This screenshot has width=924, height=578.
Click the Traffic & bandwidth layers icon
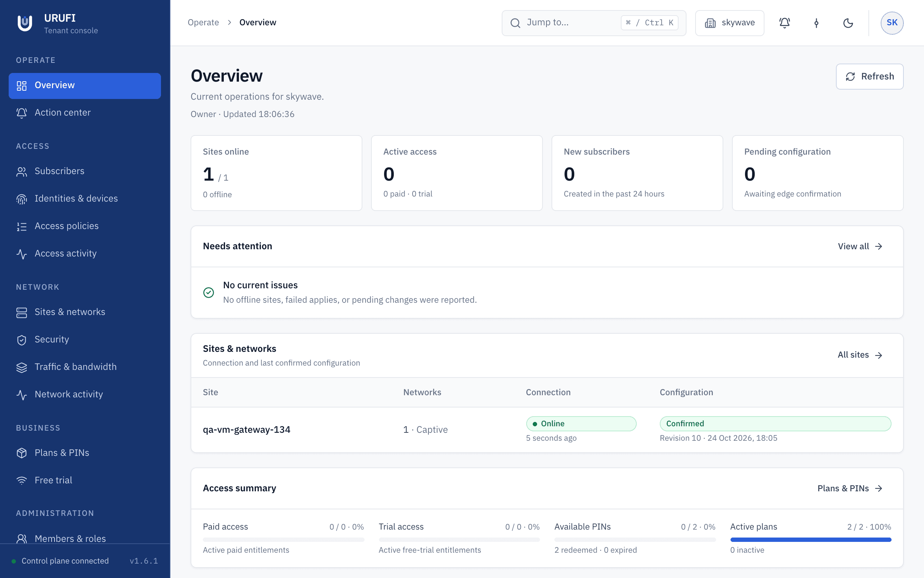click(x=22, y=367)
